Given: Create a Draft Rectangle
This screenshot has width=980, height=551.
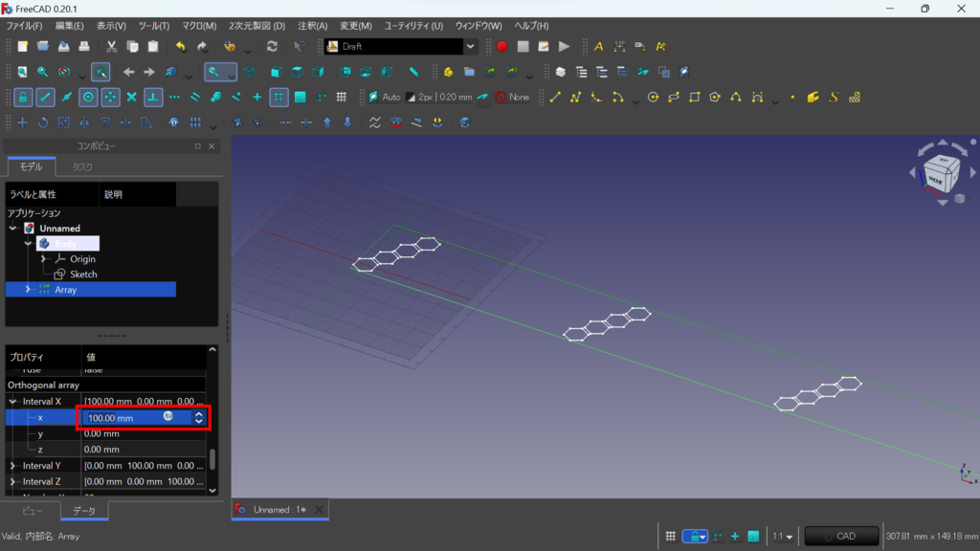Looking at the screenshot, I should (695, 97).
